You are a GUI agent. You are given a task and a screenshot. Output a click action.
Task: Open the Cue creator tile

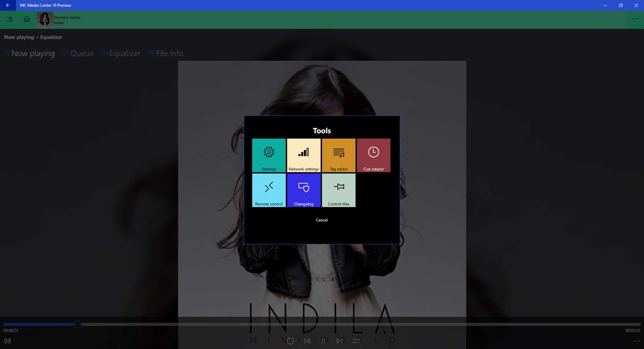coord(373,155)
